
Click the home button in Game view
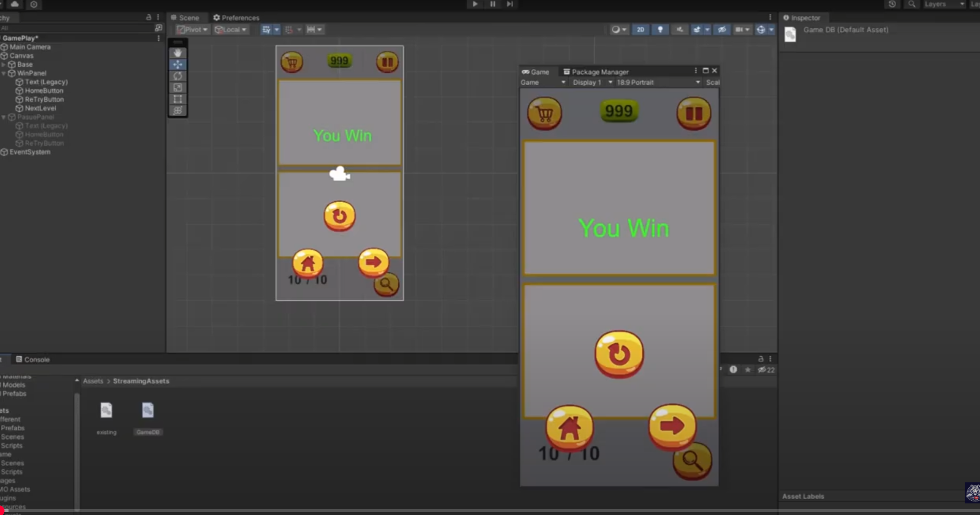click(x=570, y=428)
